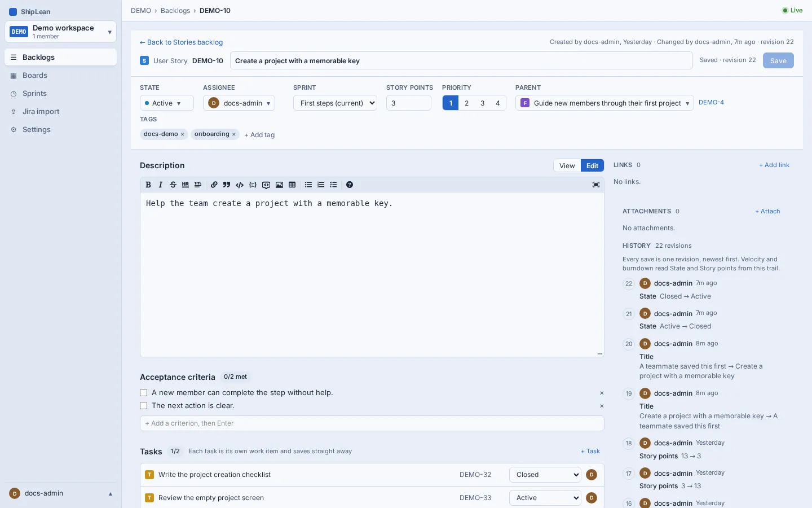Screen dimensions: 812x508
Task: Open the Sprint dropdown 'First steps (current)'
Action: coord(335,103)
